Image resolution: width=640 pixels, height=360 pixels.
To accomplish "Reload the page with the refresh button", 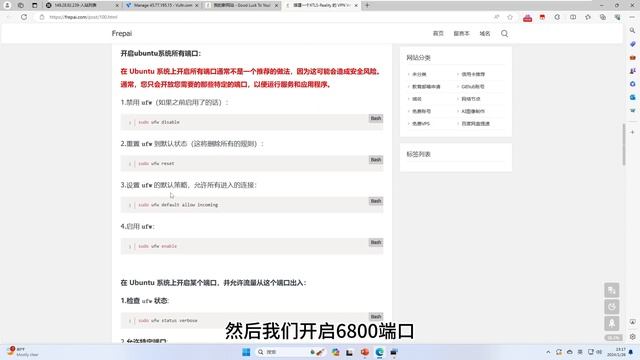I will coord(24,17).
